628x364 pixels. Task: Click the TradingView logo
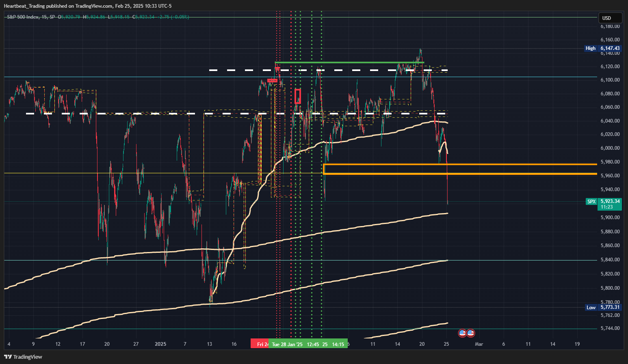coord(23,357)
